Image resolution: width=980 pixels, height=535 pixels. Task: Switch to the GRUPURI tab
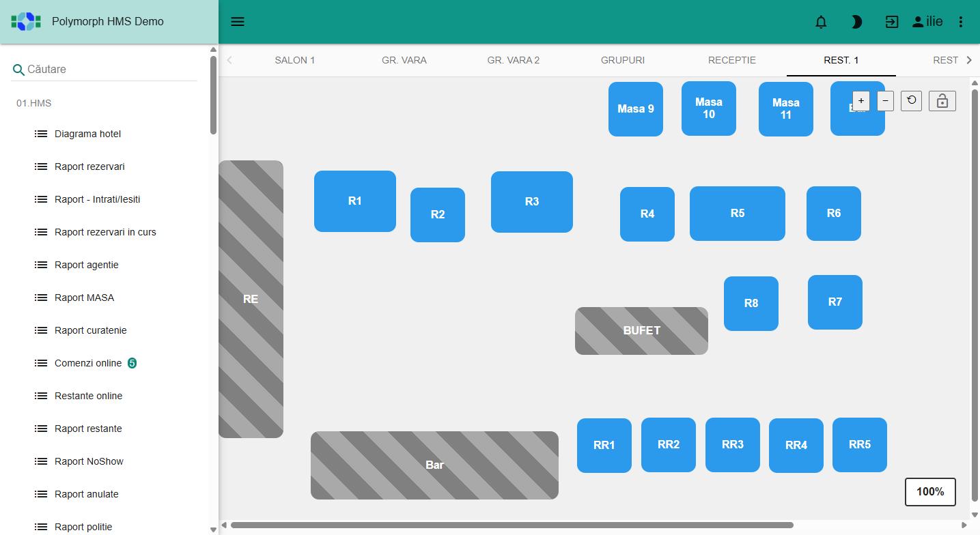623,60
